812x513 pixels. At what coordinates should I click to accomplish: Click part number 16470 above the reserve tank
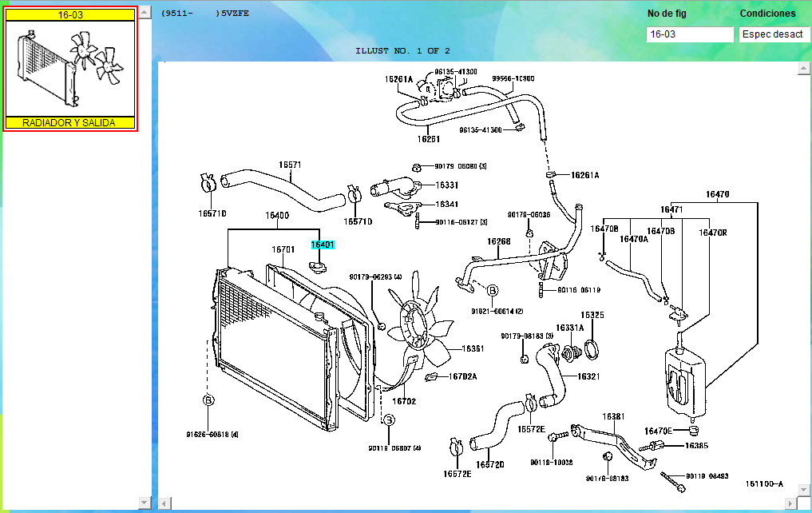717,194
